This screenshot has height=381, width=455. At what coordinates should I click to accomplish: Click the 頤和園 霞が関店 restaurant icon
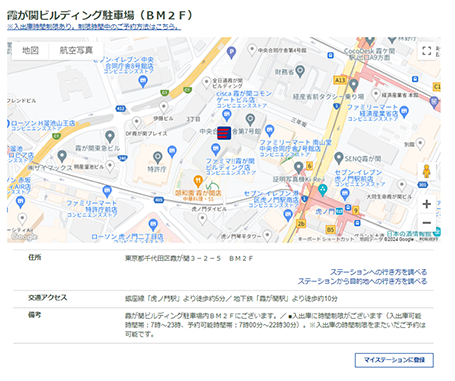pos(198,181)
